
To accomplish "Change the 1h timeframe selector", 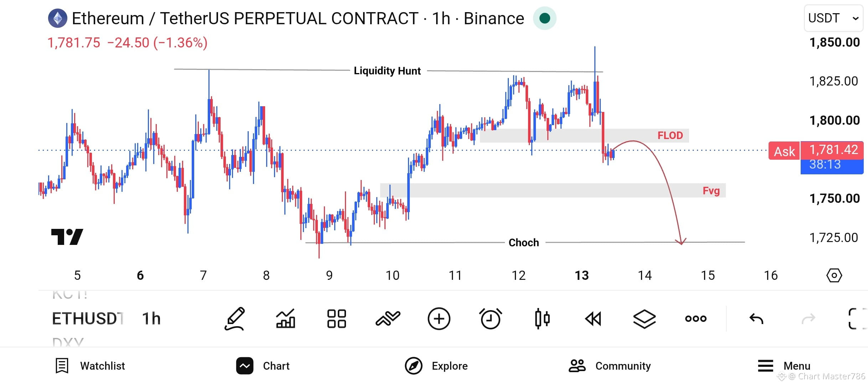I will 151,319.
